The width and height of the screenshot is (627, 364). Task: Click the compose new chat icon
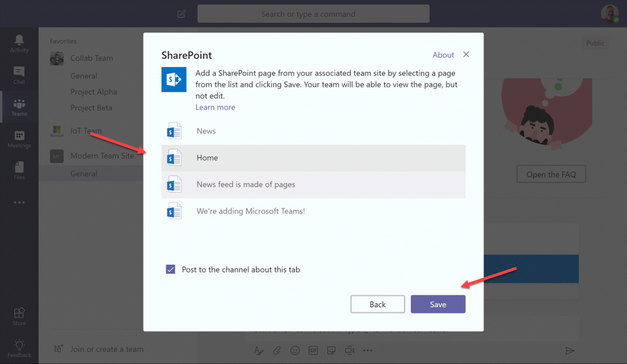click(181, 14)
